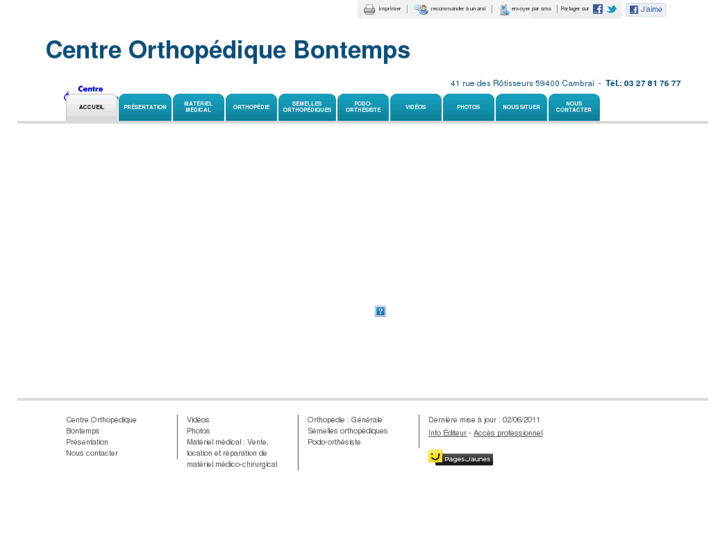Screen dimensions: 727x545
Task: Click the Centre Orthopédique Bontemps title
Action: pos(228,50)
